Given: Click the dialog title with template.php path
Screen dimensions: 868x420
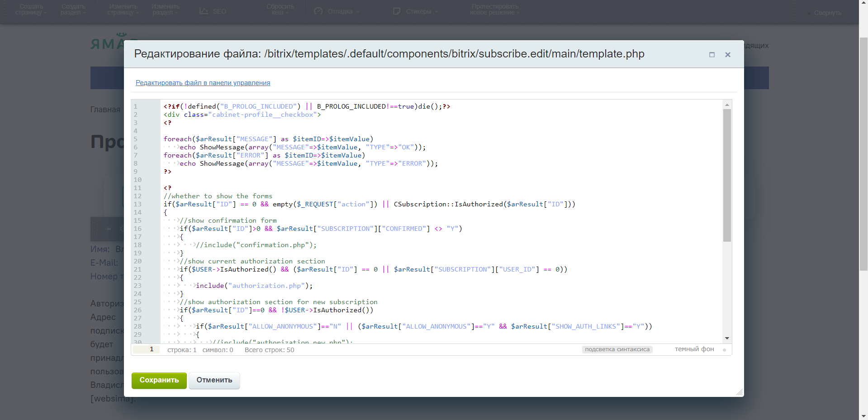Looking at the screenshot, I should point(389,54).
